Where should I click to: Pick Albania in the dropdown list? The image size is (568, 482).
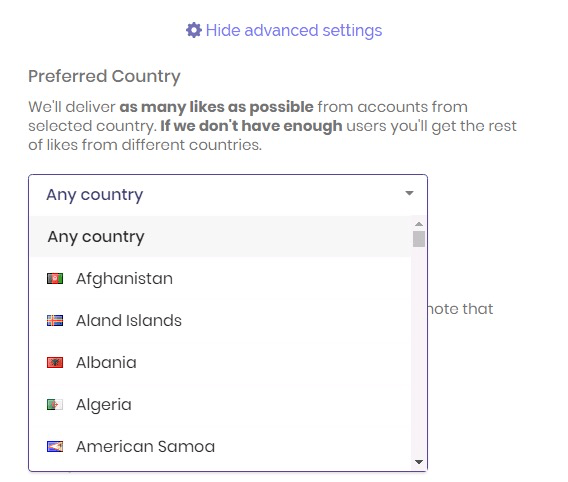(x=220, y=362)
